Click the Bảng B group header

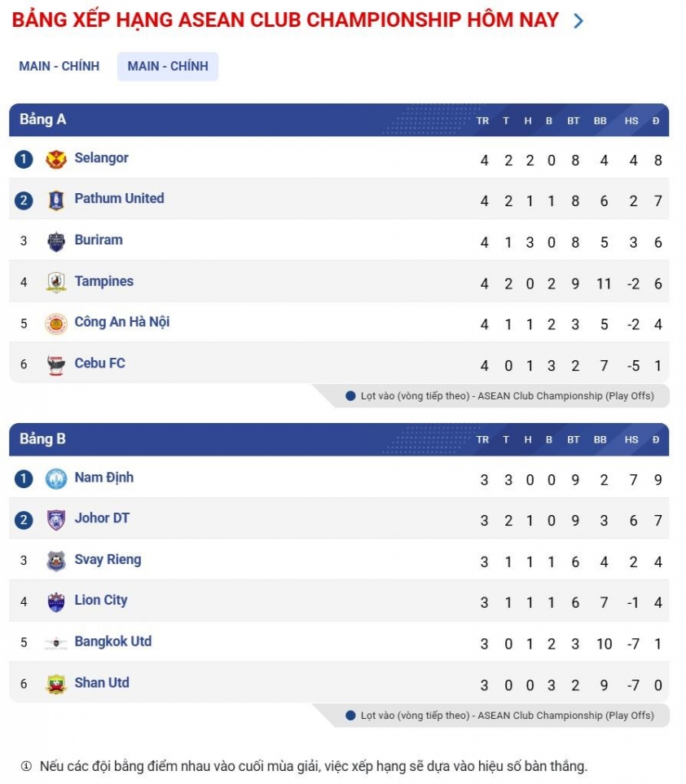[43, 439]
